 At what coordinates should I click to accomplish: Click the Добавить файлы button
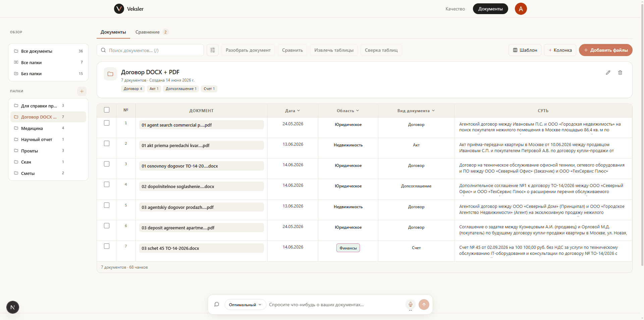click(x=605, y=50)
